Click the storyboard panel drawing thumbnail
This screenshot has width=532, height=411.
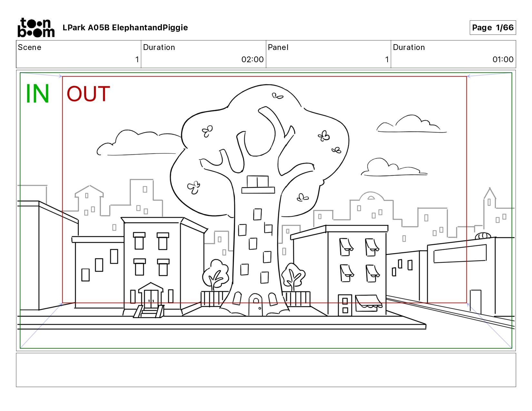coord(266,210)
